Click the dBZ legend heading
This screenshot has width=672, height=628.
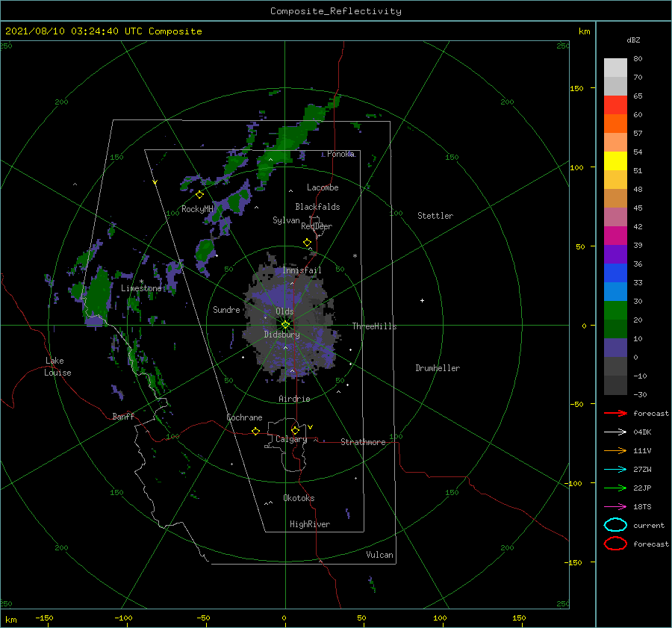(x=633, y=40)
